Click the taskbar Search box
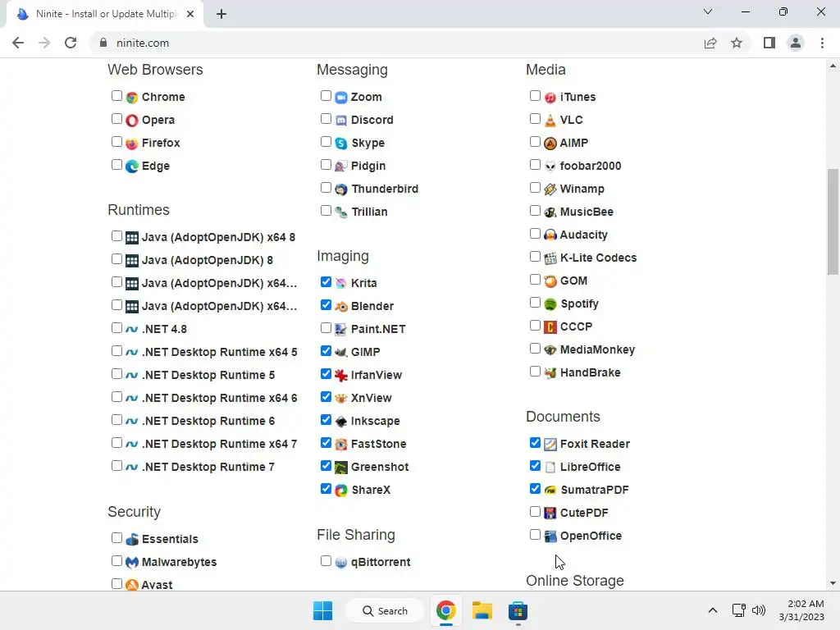 (385, 610)
